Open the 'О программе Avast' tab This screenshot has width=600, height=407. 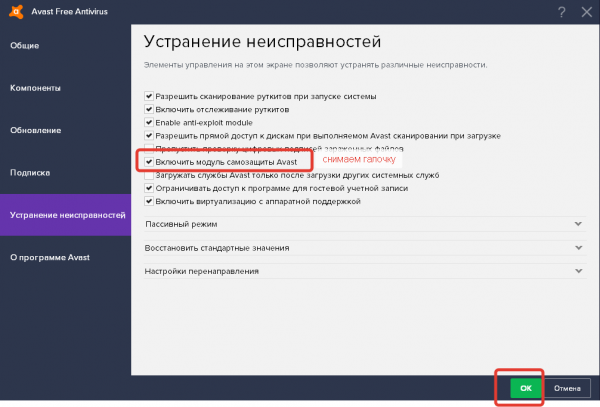coord(65,257)
